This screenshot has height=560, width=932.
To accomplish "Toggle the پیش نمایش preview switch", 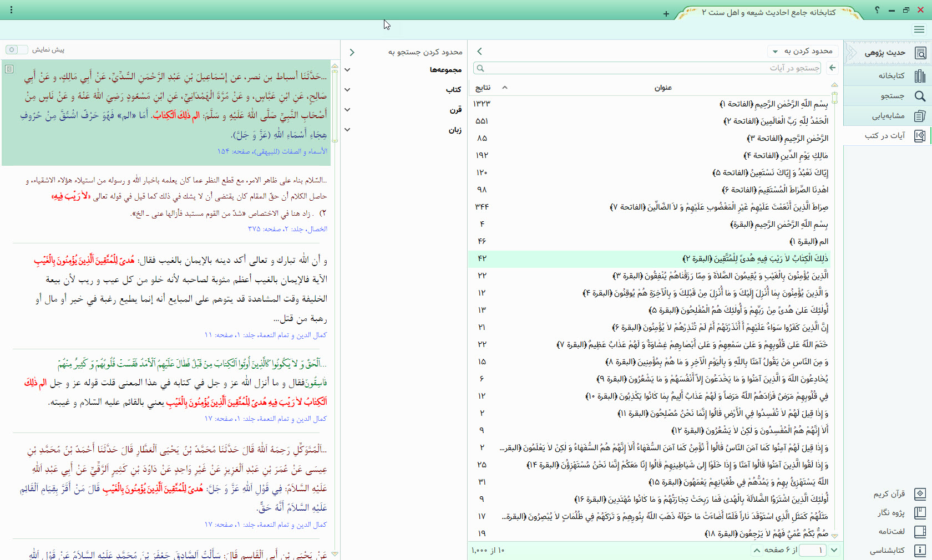I will click(16, 50).
